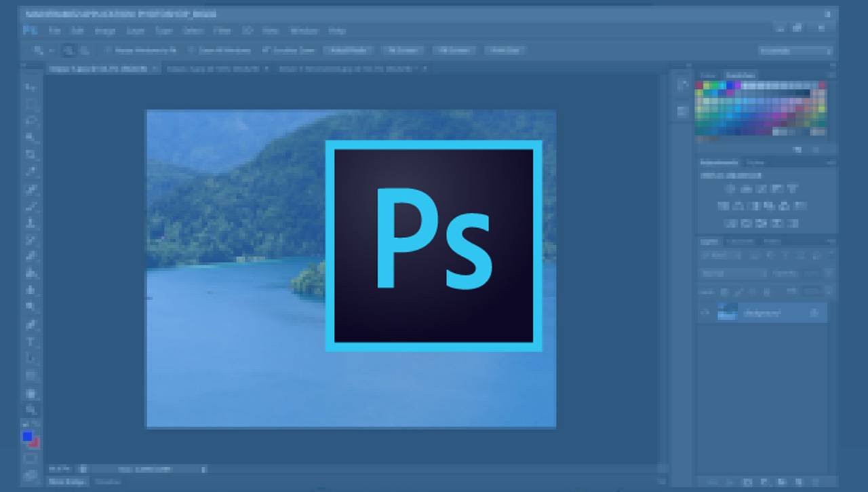
Task: Hide the Background layer
Action: click(x=705, y=312)
